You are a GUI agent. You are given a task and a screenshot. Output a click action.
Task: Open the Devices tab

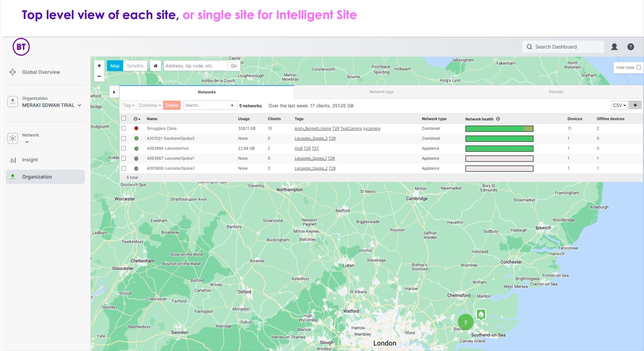556,91
